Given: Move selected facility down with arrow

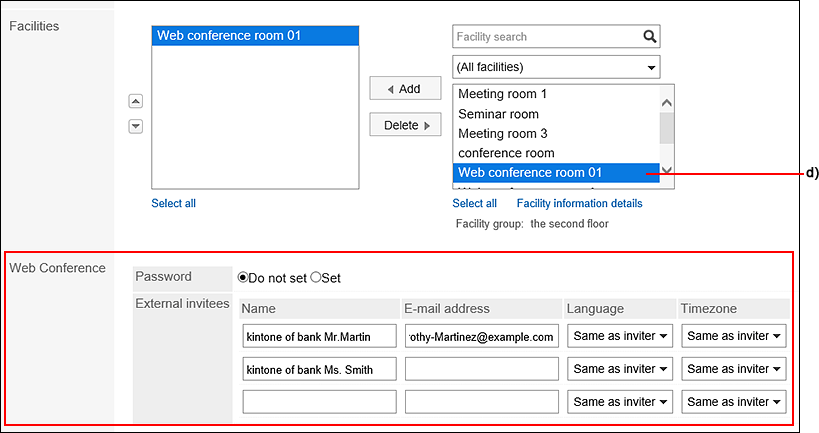Looking at the screenshot, I should click(x=135, y=126).
